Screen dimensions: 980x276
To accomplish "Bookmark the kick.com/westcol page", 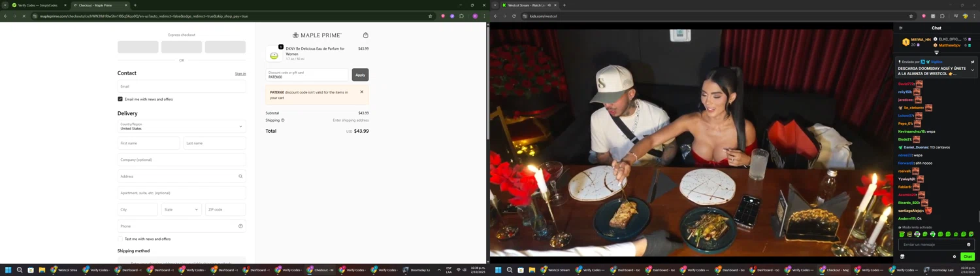I will (x=911, y=16).
